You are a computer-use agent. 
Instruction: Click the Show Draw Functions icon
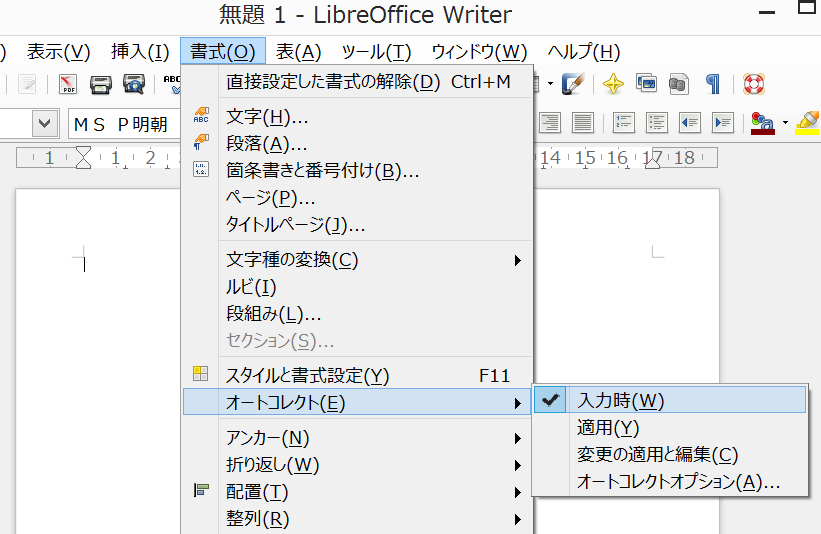tap(573, 84)
